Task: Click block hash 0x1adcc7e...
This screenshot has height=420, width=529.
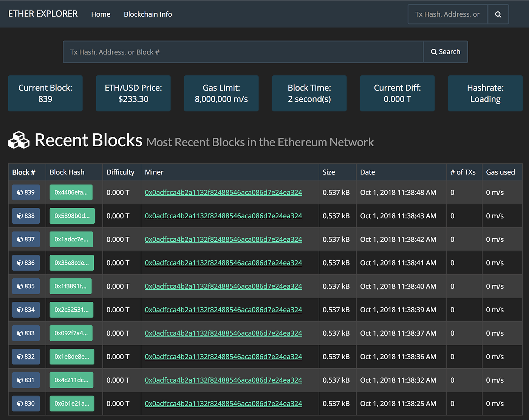Action: [71, 239]
